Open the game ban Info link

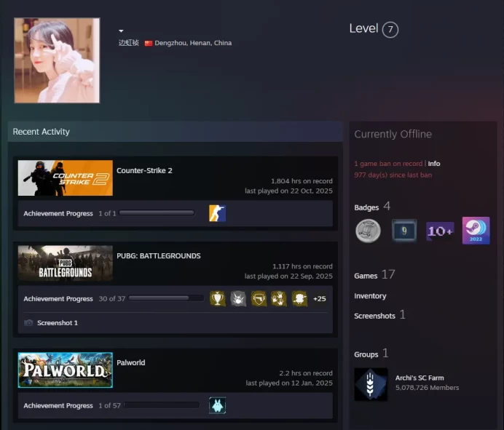[434, 164]
